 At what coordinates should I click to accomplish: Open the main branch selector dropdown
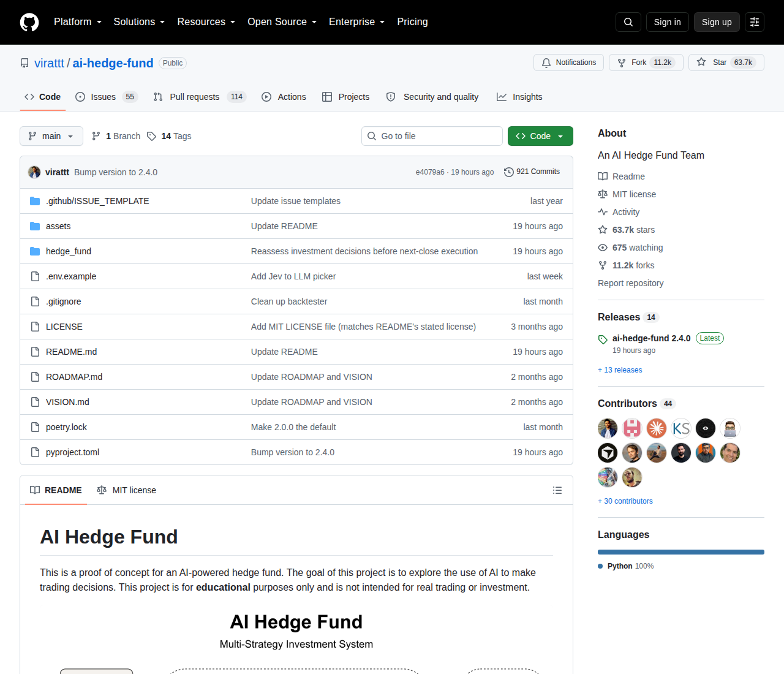click(x=51, y=136)
